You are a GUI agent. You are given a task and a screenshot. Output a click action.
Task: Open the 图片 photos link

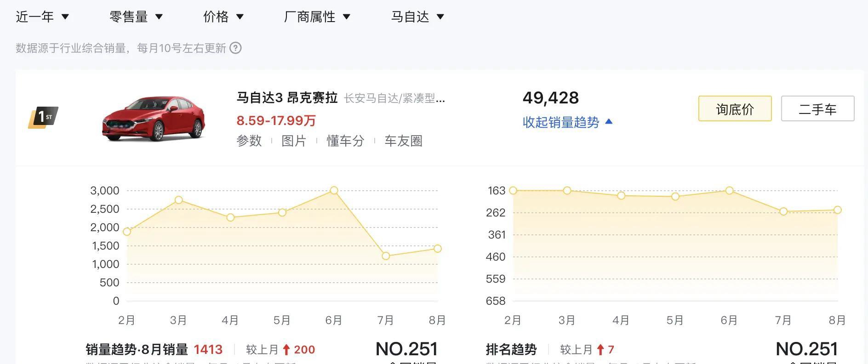(294, 141)
